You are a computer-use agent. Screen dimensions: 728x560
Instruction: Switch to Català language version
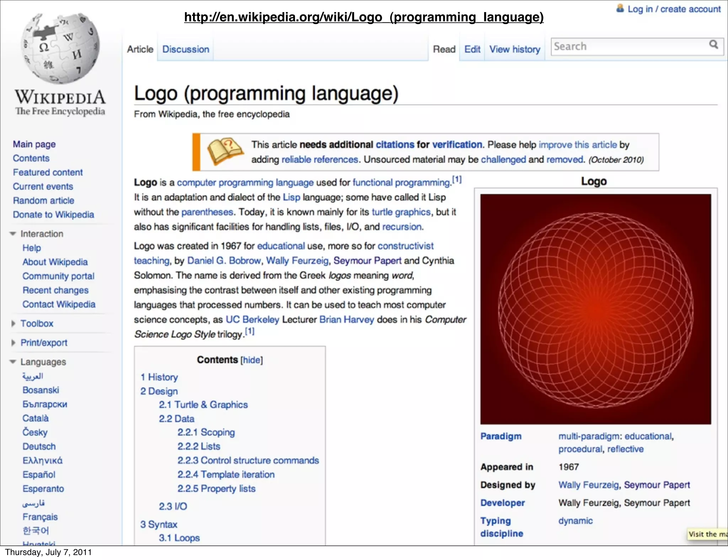click(36, 418)
